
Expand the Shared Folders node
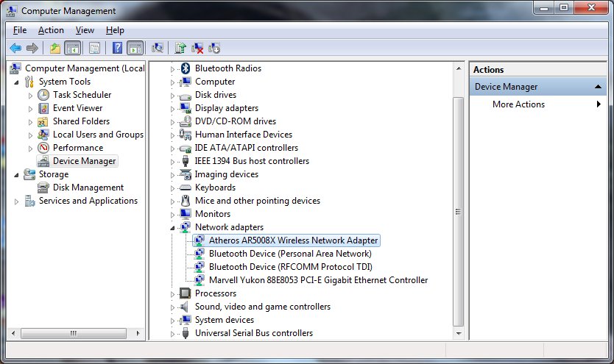coord(30,122)
